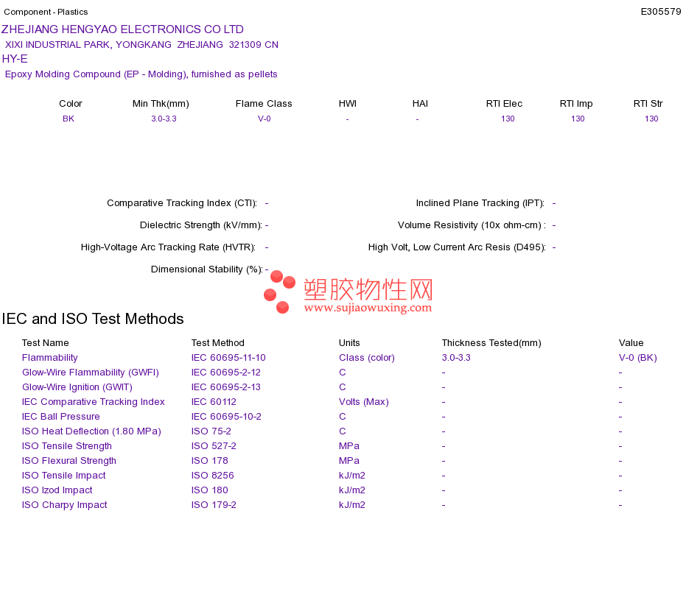Click the 'Test Method' column header
Viewport: 700px width, 589px height.
tap(218, 343)
